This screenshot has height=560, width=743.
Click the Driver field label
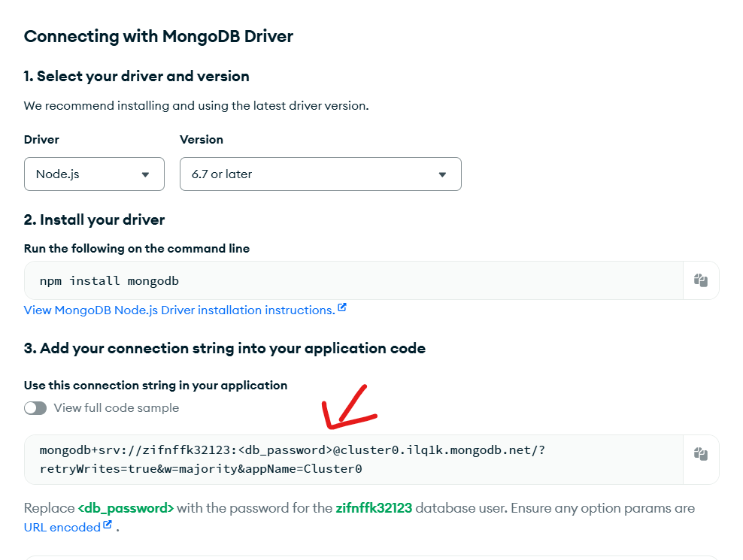pyautogui.click(x=41, y=139)
